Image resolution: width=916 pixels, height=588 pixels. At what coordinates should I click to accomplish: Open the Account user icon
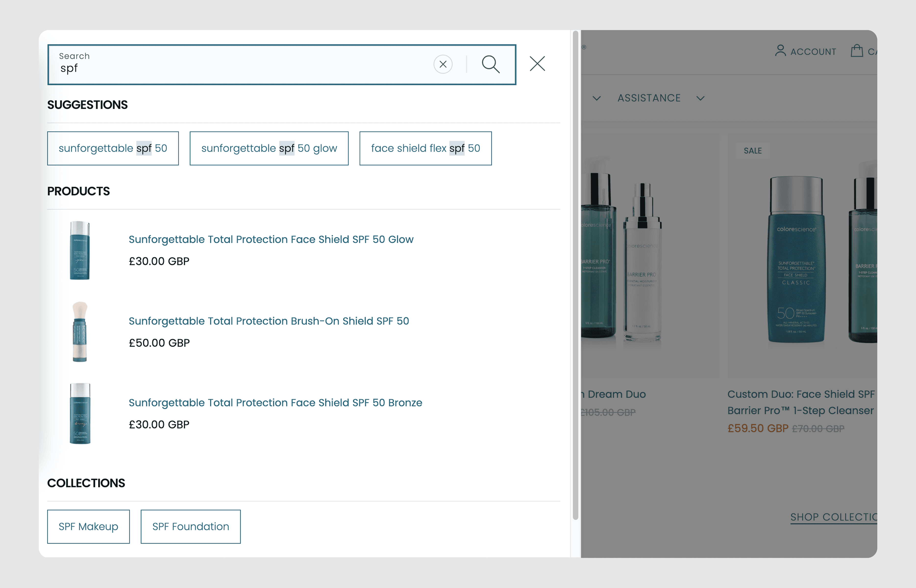(780, 50)
